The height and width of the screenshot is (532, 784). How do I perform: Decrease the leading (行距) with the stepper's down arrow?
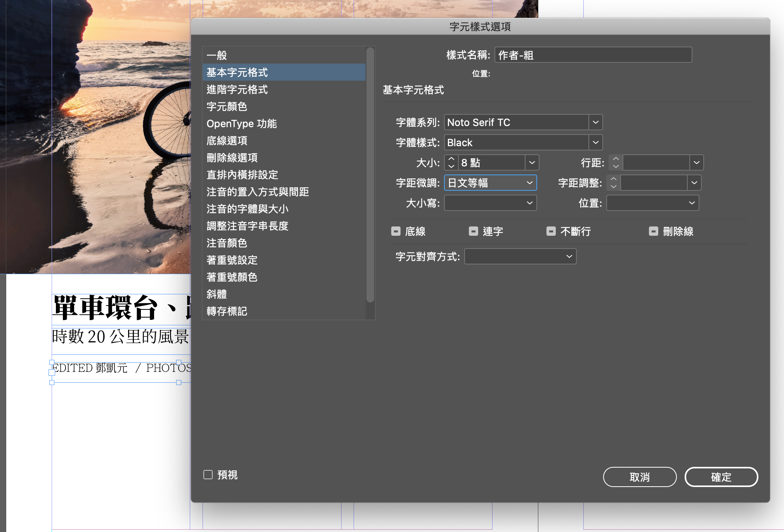click(x=616, y=166)
